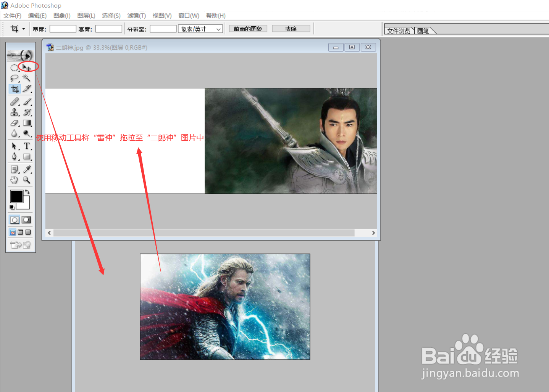Select the Gradient tool
This screenshot has width=549, height=392.
[27, 123]
